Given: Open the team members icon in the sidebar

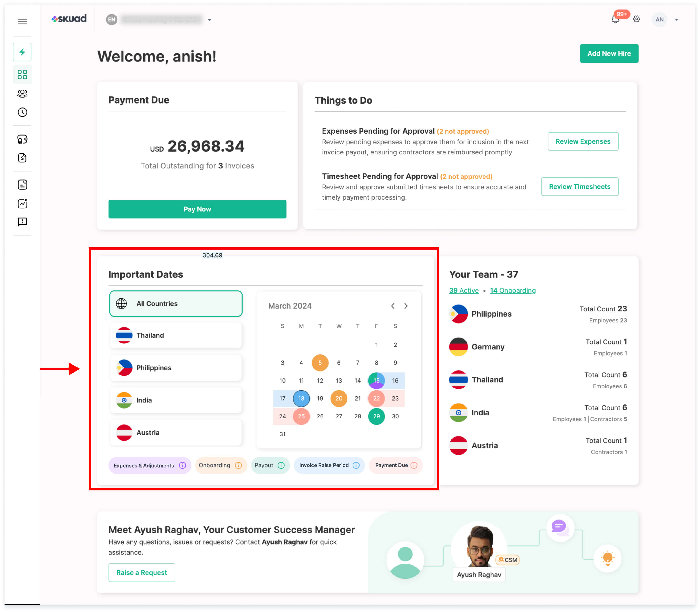Looking at the screenshot, I should [x=22, y=93].
